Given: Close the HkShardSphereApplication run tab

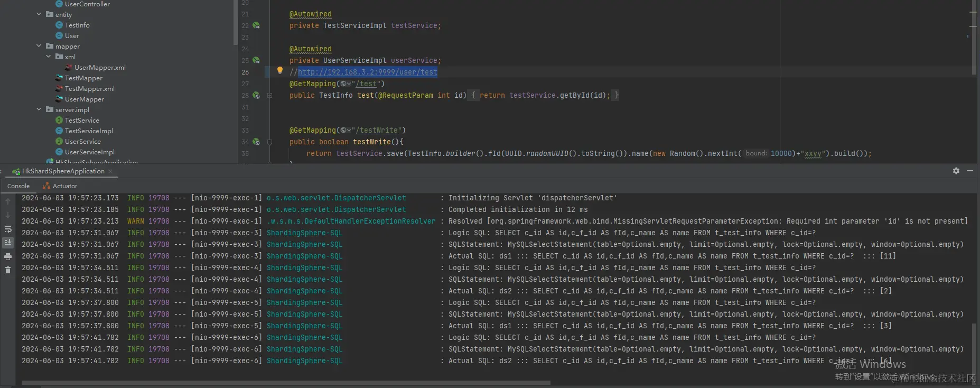Looking at the screenshot, I should pos(110,171).
